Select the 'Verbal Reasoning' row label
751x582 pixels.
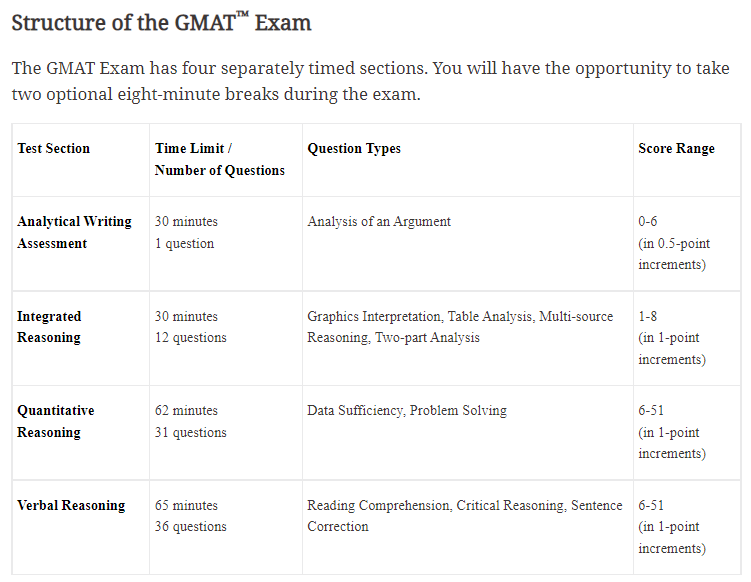coord(71,505)
